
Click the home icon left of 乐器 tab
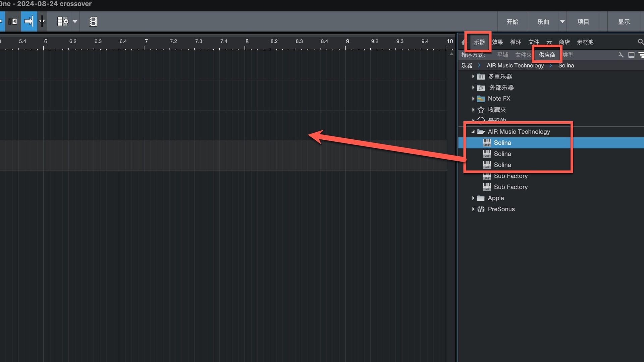pos(463,42)
